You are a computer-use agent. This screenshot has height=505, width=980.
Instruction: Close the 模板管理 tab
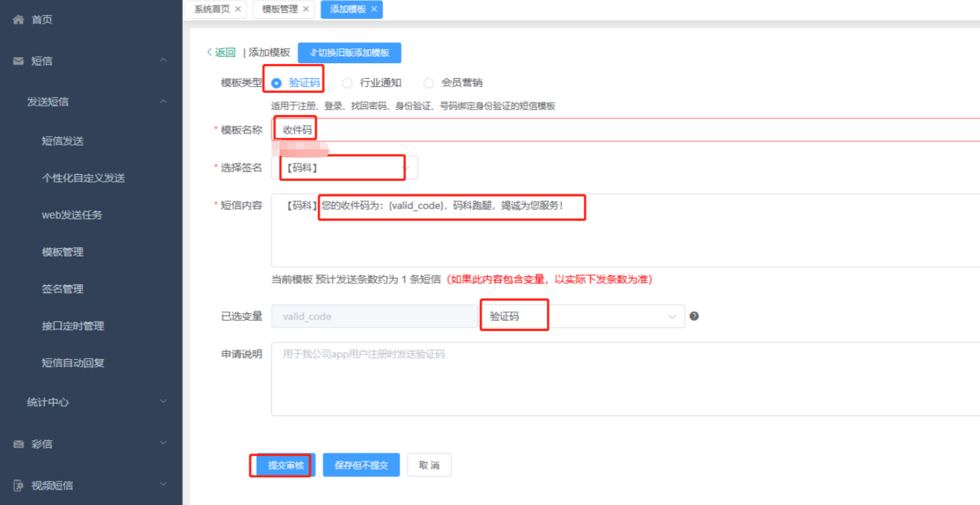306,9
